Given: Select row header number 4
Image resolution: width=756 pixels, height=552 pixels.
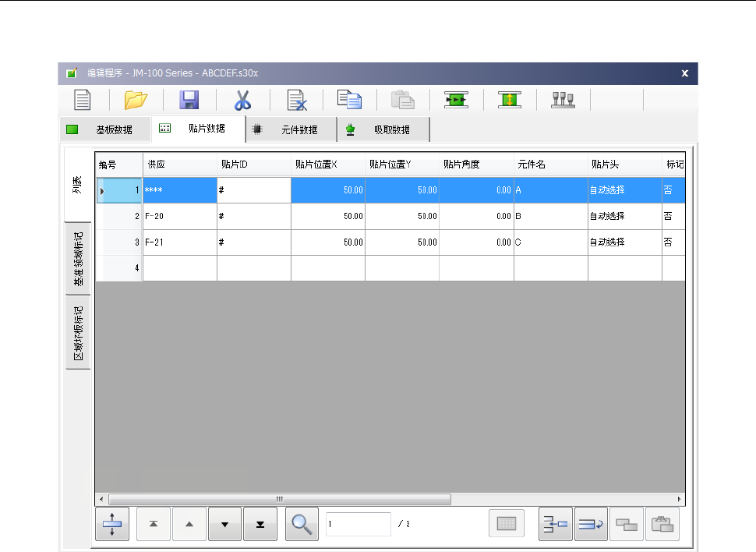Looking at the screenshot, I should click(119, 268).
